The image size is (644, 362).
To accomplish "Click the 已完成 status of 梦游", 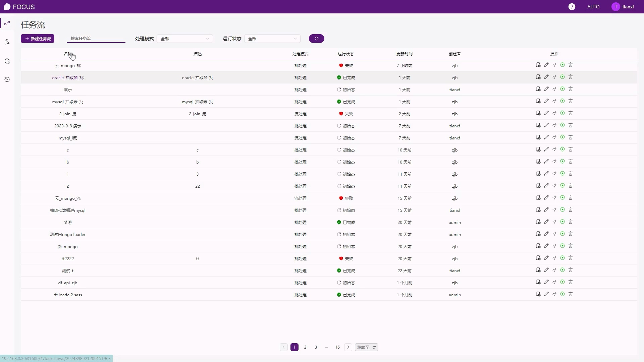I will click(x=346, y=222).
